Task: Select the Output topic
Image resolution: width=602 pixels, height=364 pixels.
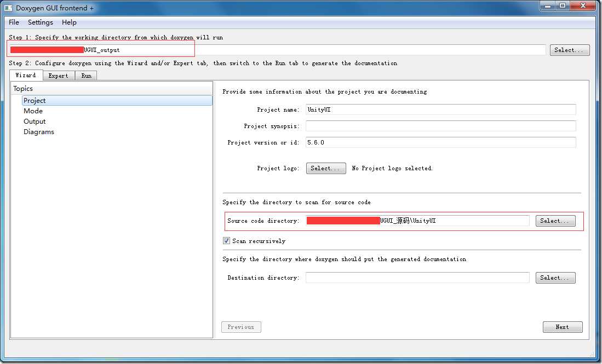Action: tap(35, 121)
